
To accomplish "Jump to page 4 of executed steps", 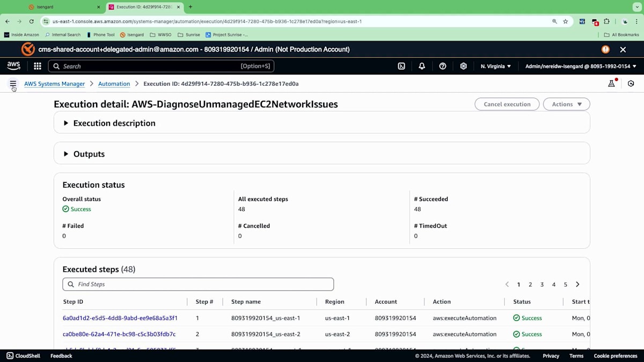I will pos(554,284).
